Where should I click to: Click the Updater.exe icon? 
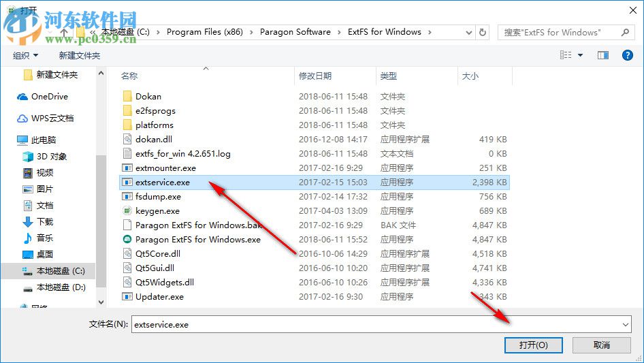(x=127, y=296)
